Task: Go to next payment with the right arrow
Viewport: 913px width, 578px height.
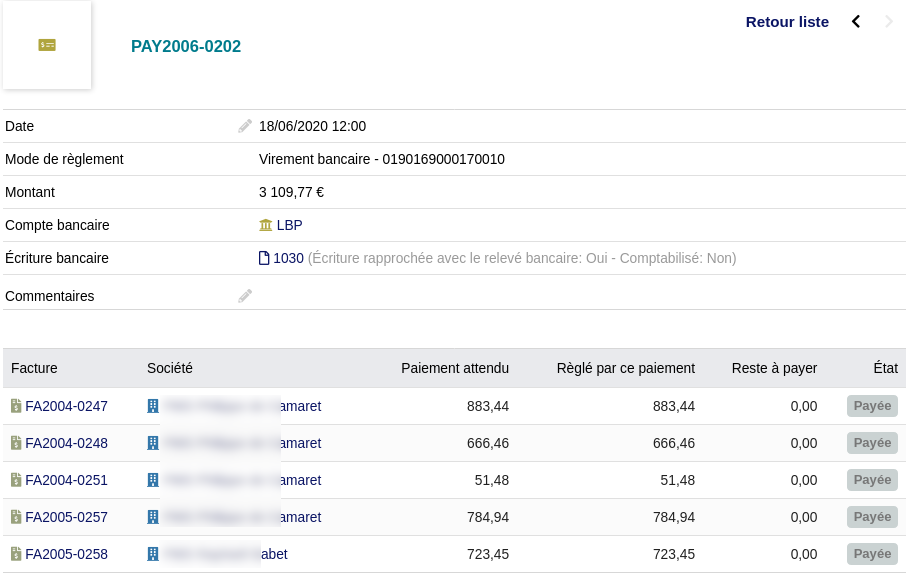Action: (x=888, y=21)
